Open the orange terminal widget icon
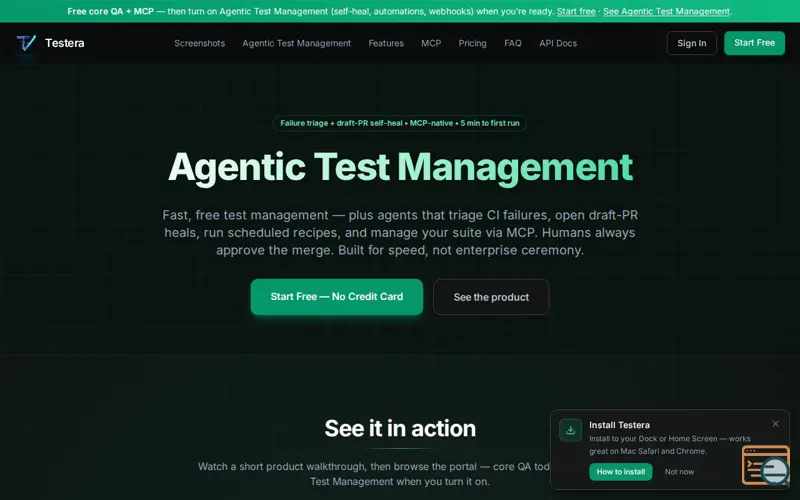This screenshot has height=500, width=800. coord(766,465)
